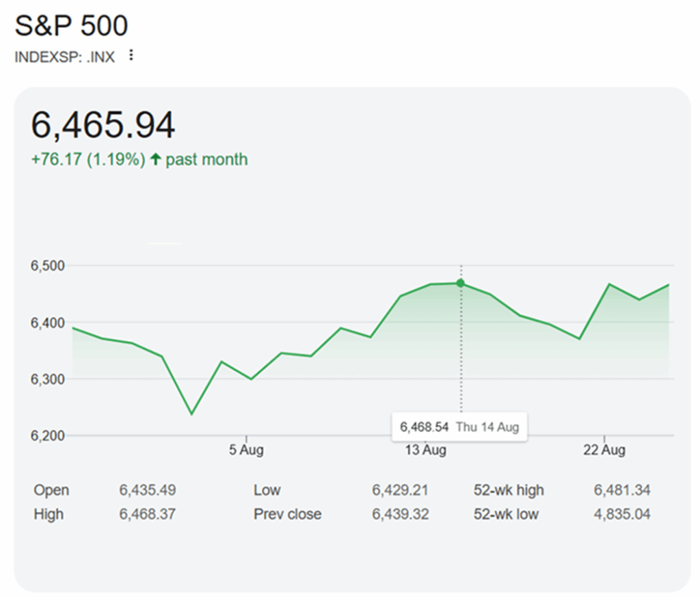Click the 52-wk high value 6,481.34

(622, 490)
